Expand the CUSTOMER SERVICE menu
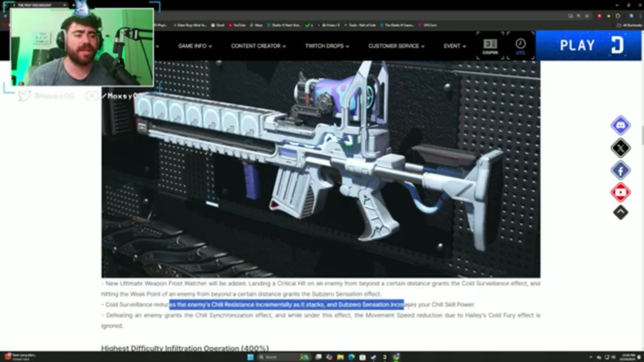 pyautogui.click(x=396, y=46)
